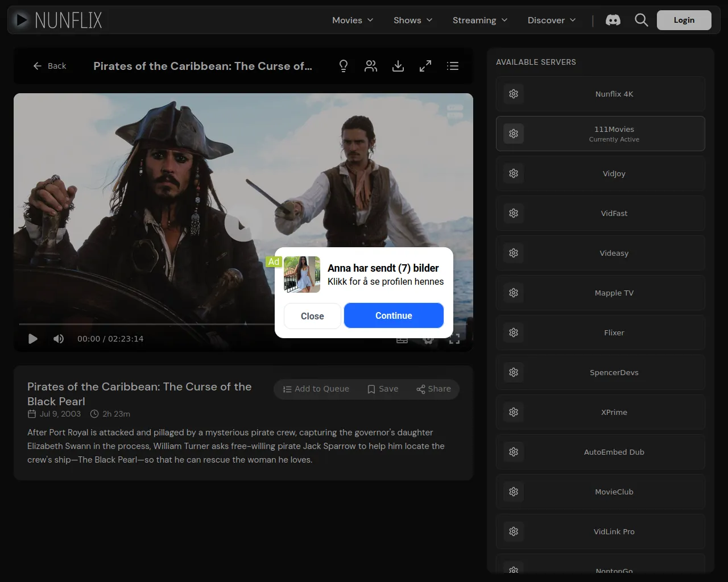Click the ad profile thumbnail image
This screenshot has width=728, height=582.
[302, 275]
